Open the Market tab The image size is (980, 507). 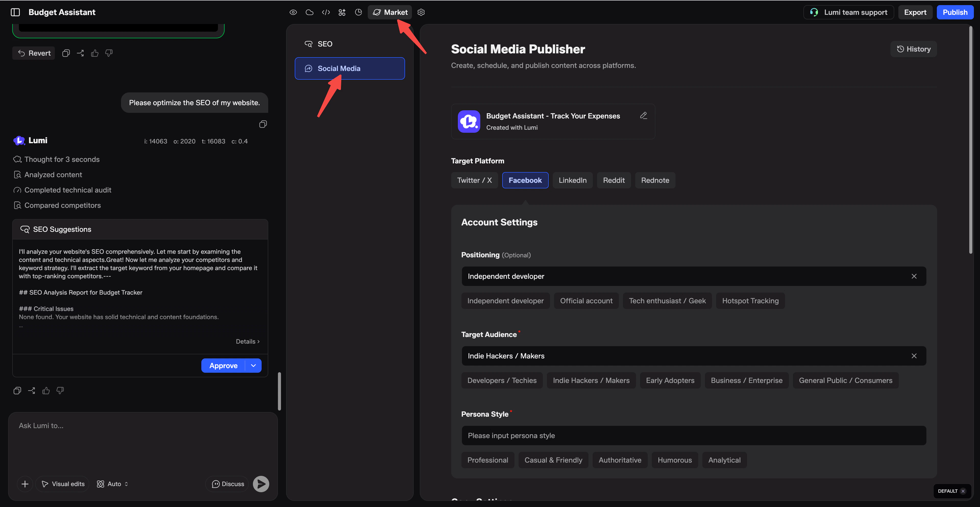point(390,12)
